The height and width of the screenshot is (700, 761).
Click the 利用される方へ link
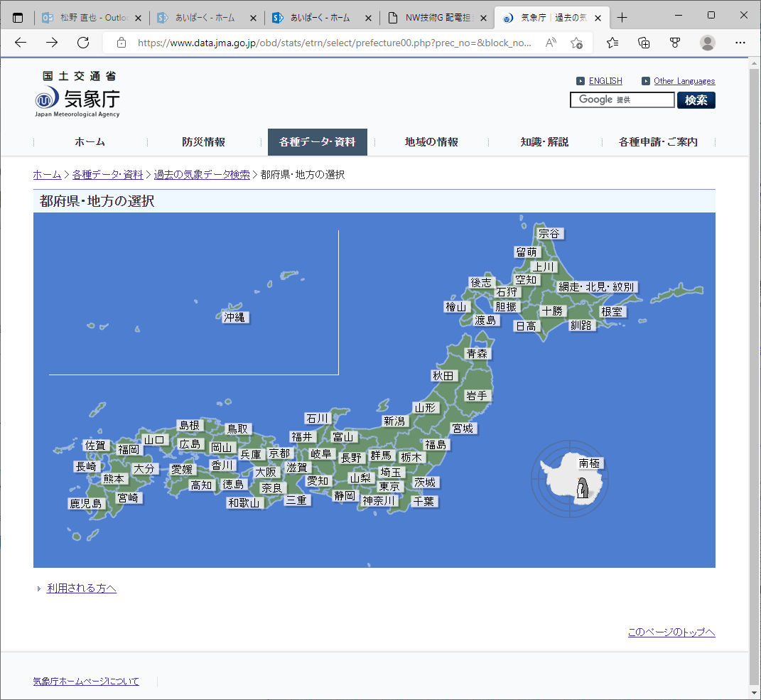pos(82,588)
